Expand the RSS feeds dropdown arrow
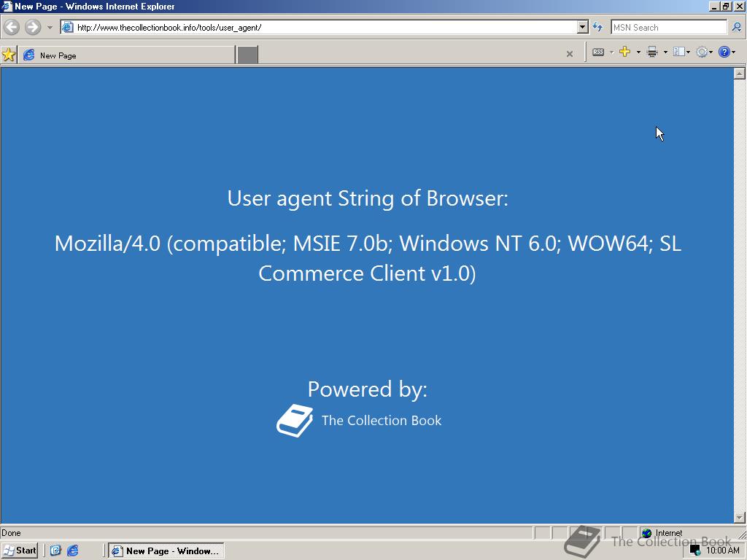 point(612,52)
